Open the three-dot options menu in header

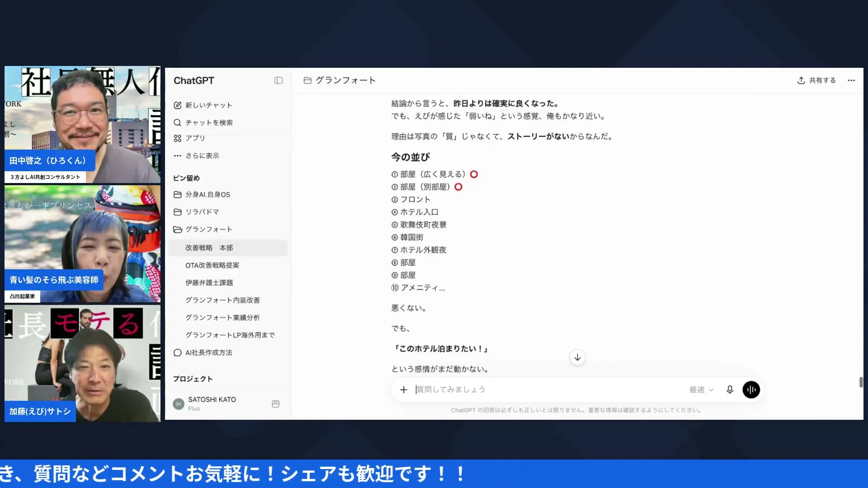pos(851,80)
